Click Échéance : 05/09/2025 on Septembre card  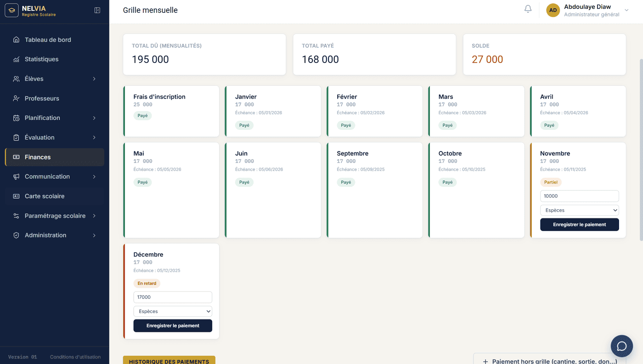[x=361, y=169]
